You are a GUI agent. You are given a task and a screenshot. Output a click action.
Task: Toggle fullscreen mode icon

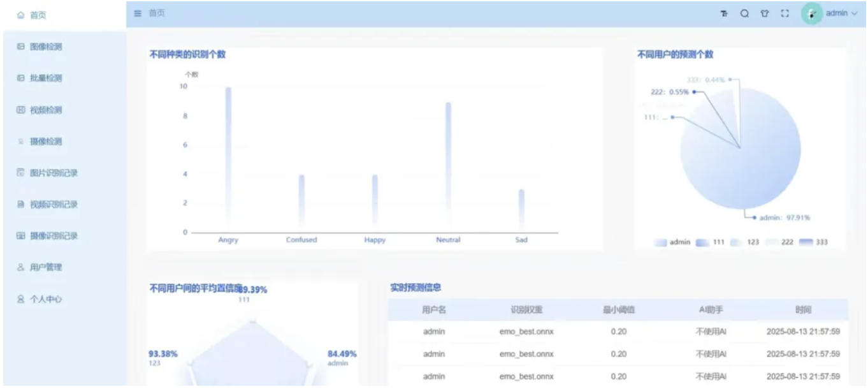click(785, 13)
